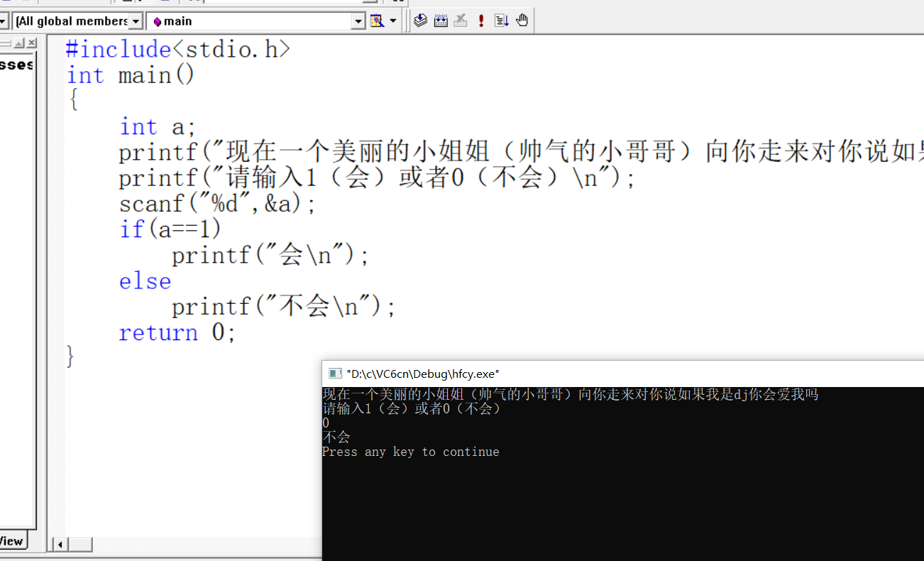Click the Build toolbar icon

(441, 21)
